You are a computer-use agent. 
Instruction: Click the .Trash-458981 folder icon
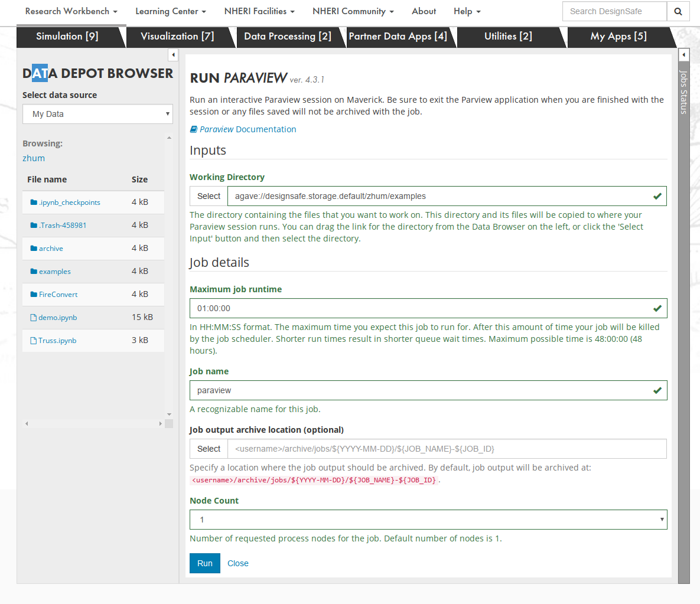click(x=34, y=226)
